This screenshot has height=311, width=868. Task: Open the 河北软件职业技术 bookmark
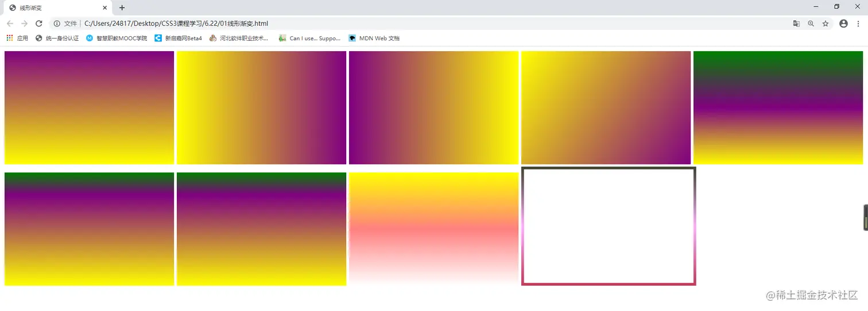pyautogui.click(x=239, y=39)
